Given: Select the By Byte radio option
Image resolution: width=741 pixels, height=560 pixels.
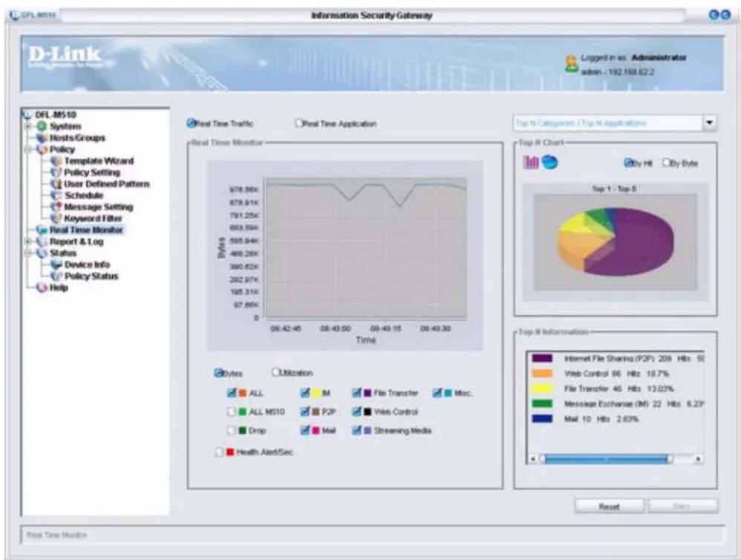Looking at the screenshot, I should point(666,163).
